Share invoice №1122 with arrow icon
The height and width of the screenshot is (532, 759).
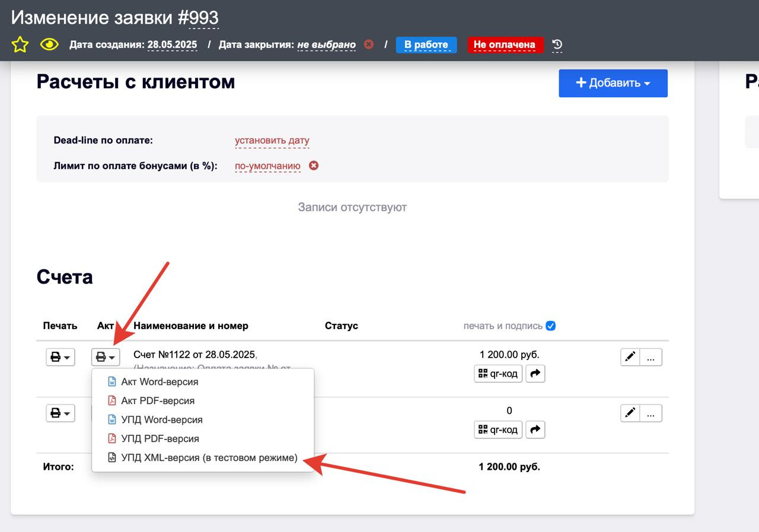click(535, 374)
